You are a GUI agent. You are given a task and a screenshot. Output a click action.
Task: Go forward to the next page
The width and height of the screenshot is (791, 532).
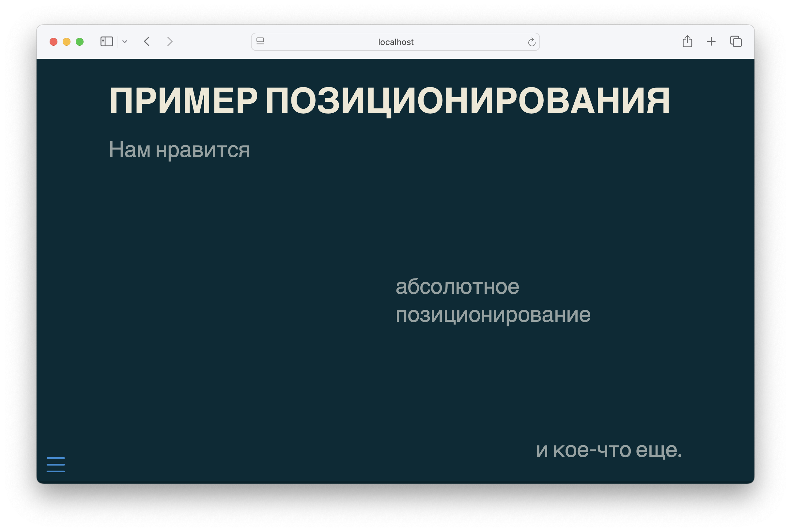170,42
